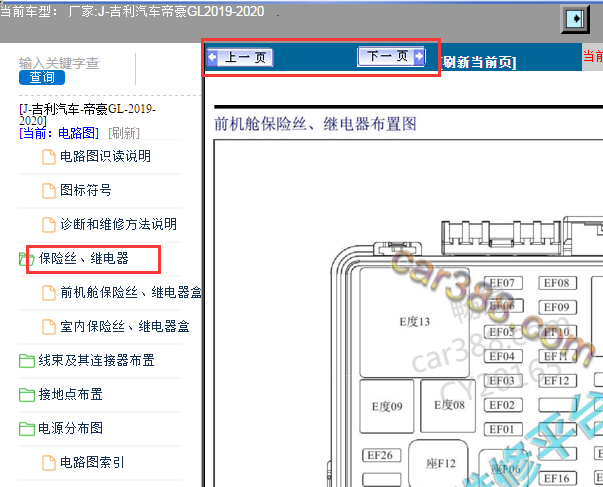Expand the 线束及其连接器布置 folder
The width and height of the screenshot is (603, 487).
click(x=96, y=360)
